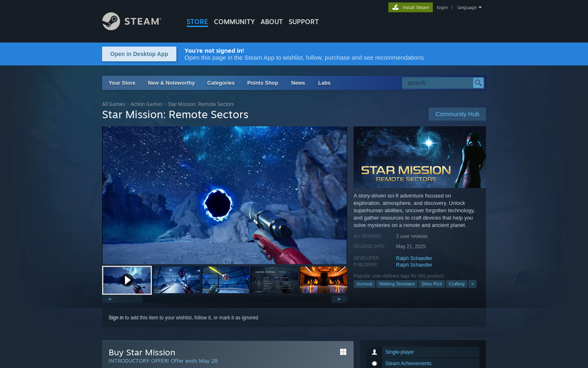Select upgrades inventory screenshot thumbnail
588x368 pixels.
274,280
